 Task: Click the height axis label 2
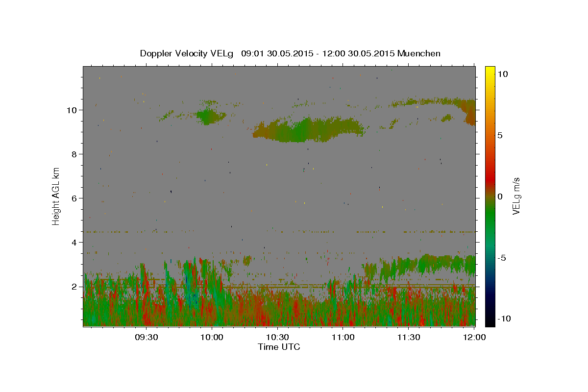[75, 287]
